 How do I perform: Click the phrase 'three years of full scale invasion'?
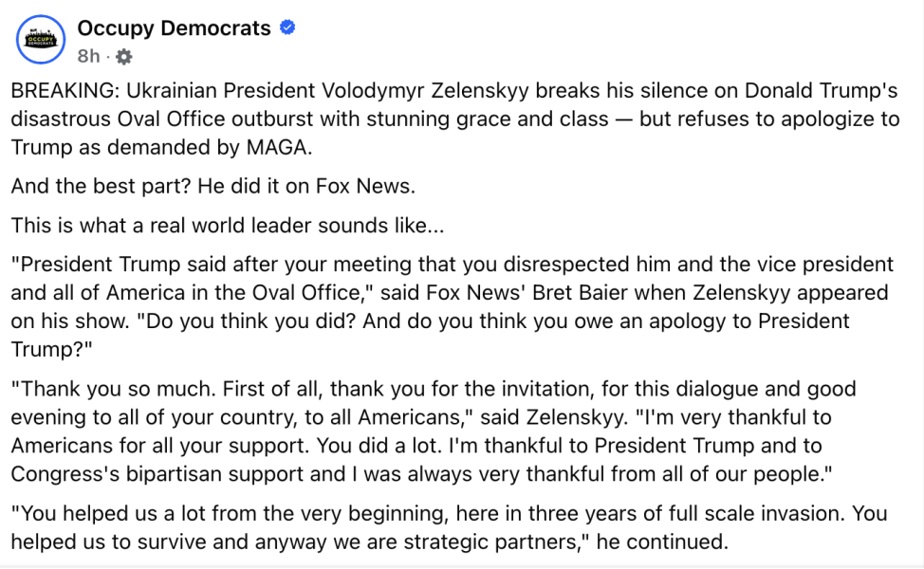[x=667, y=514]
